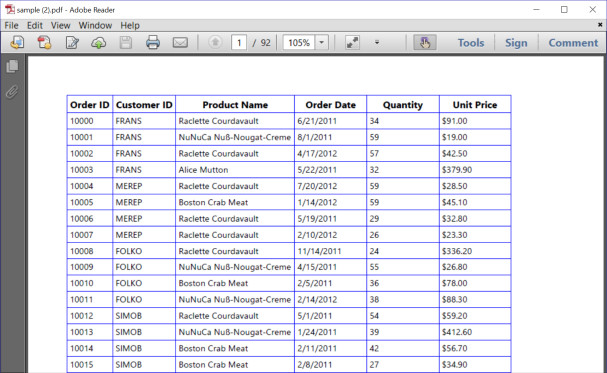607x373 pixels.
Task: Open the Window menu
Action: click(x=95, y=26)
